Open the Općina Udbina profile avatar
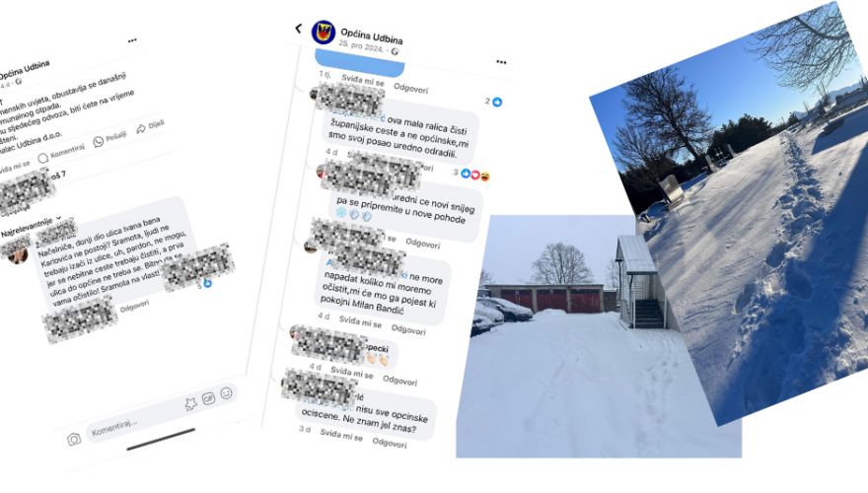This screenshot has width=868, height=493. pyautogui.click(x=324, y=33)
